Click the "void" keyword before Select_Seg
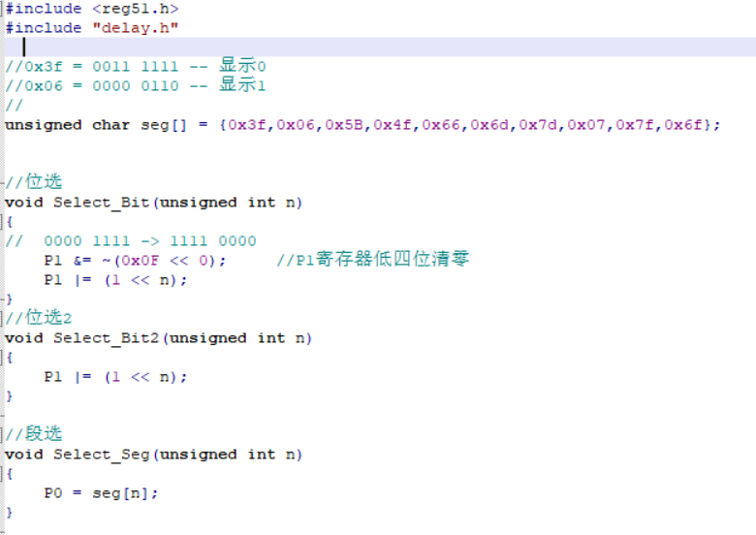Image resolution: width=756 pixels, height=535 pixels. [24, 455]
